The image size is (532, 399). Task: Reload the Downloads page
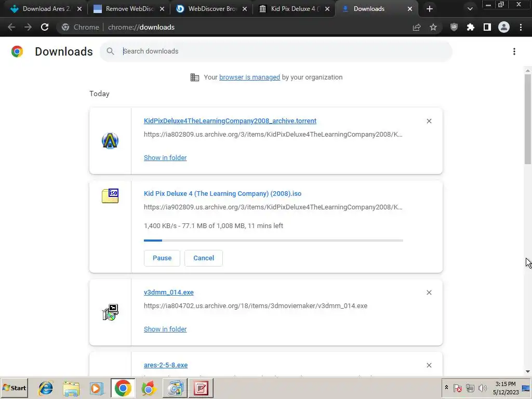[45, 27]
